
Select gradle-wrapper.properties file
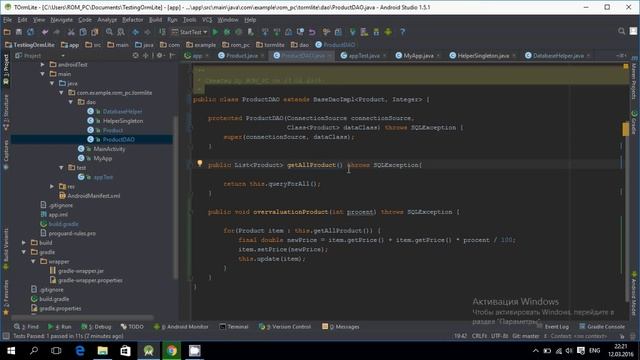90,280
